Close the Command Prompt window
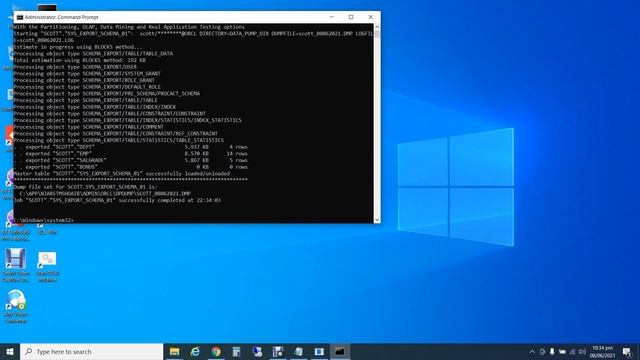 (x=370, y=17)
